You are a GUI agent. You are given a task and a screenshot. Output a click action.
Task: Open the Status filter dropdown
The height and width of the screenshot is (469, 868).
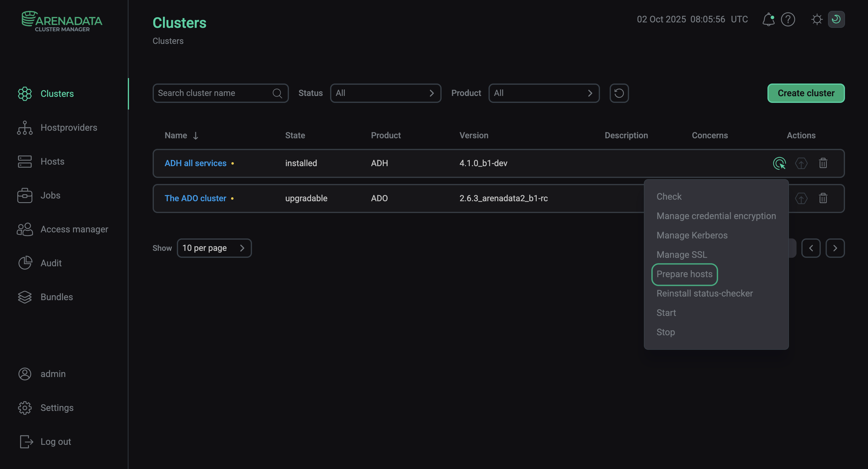385,93
